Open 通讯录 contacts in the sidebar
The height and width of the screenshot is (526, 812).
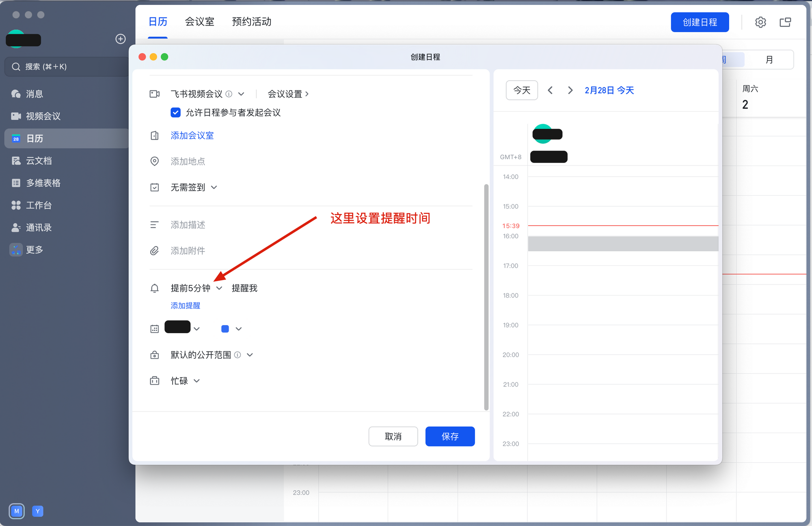tap(39, 228)
